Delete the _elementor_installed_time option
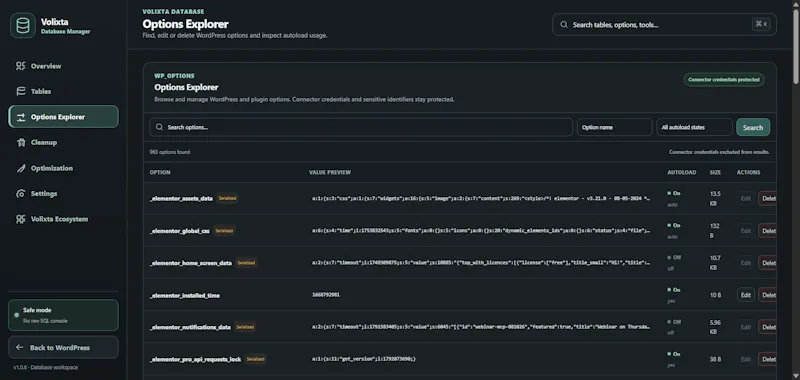800x380 pixels. (x=767, y=295)
